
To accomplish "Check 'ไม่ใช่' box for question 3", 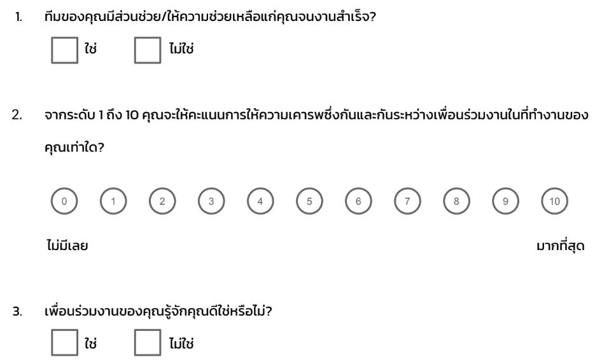I will tap(148, 342).
